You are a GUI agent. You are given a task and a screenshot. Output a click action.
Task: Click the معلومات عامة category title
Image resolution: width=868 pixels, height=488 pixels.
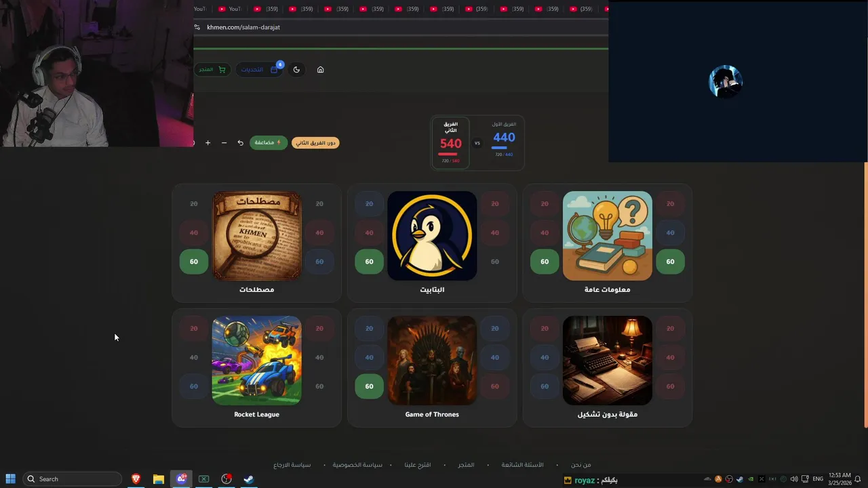[x=608, y=289]
